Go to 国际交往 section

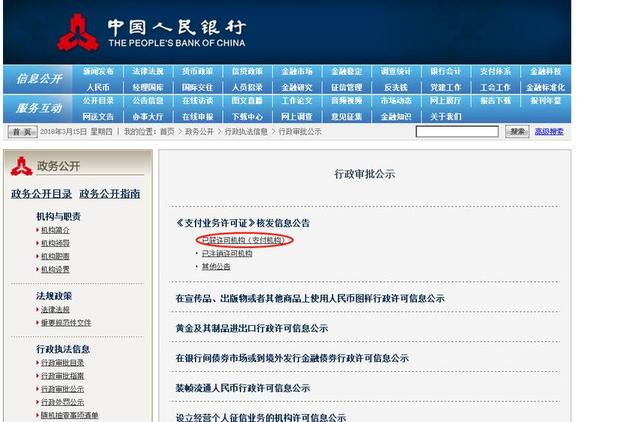[x=198, y=87]
